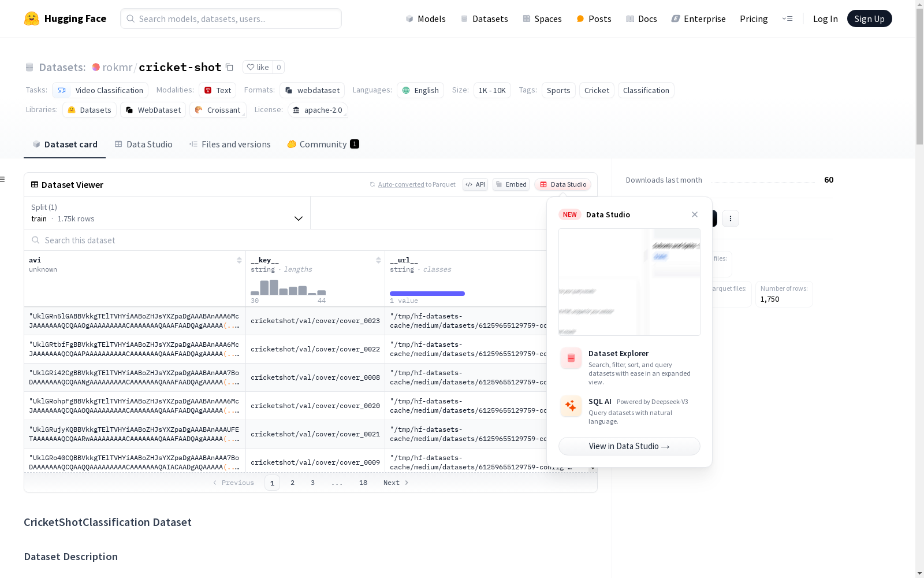Click the Datasets: breadcrumb before rokmr
Image resolution: width=924 pixels, height=578 pixels.
[62, 67]
